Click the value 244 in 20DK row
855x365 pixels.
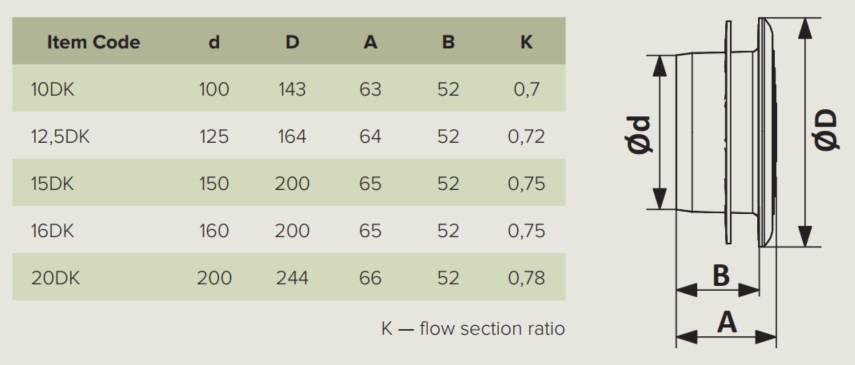point(292,278)
